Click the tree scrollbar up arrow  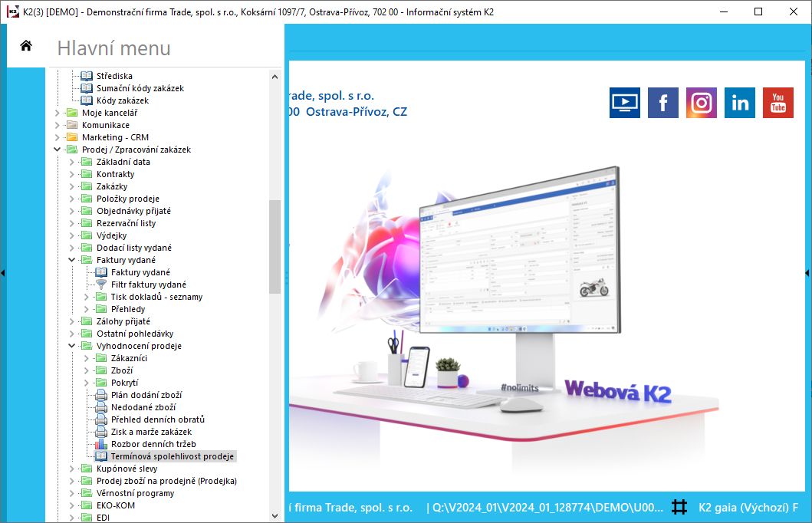(275, 77)
